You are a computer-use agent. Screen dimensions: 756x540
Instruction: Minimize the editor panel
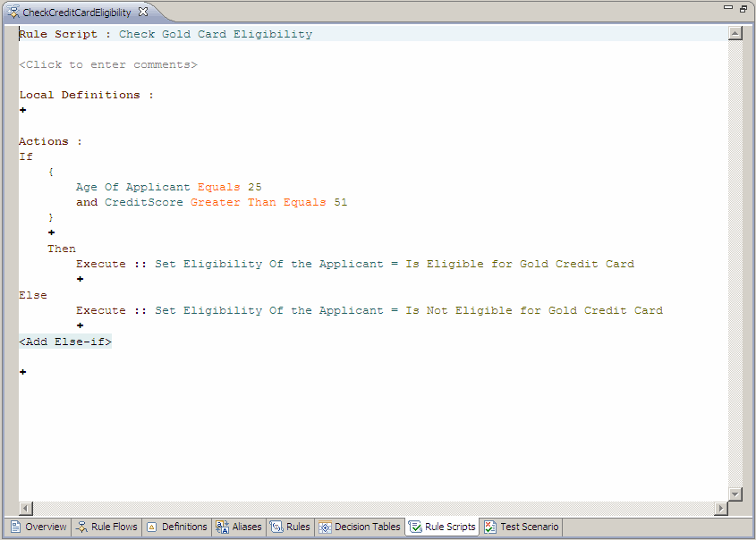730,9
